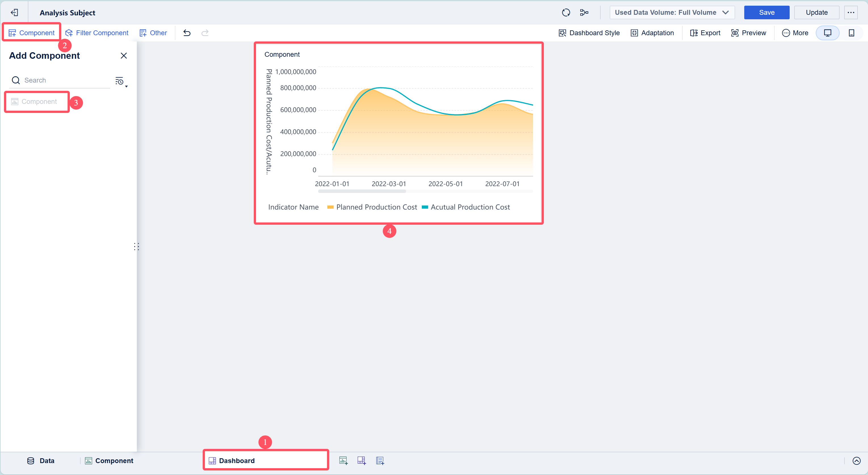
Task: Open the More options menu
Action: pyautogui.click(x=795, y=33)
